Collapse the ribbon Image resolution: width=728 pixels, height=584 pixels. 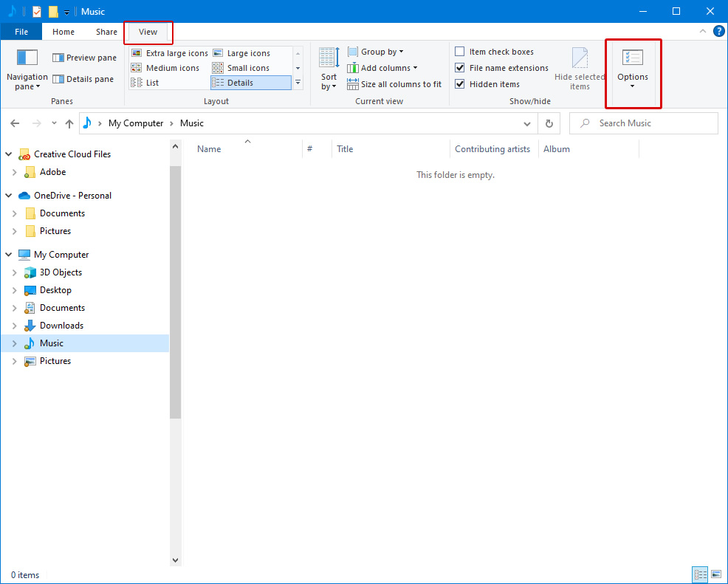702,31
